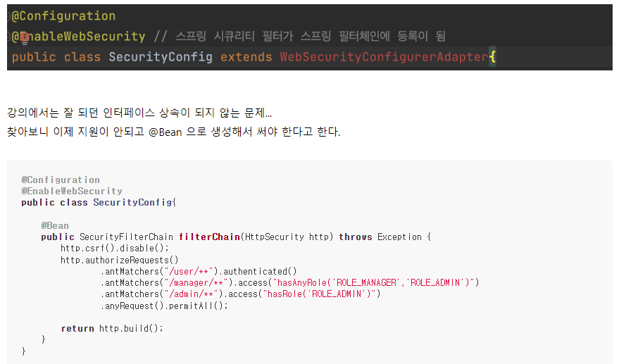Click the Korean comment after @EnableWebSecurity
Viewport: 626px width, 364px height.
click(299, 37)
